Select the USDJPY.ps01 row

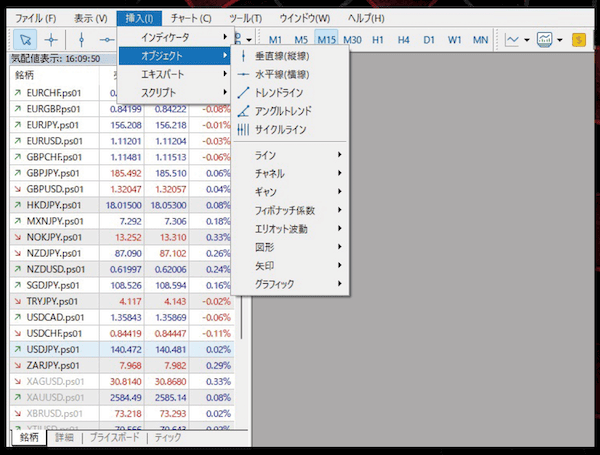pyautogui.click(x=122, y=349)
